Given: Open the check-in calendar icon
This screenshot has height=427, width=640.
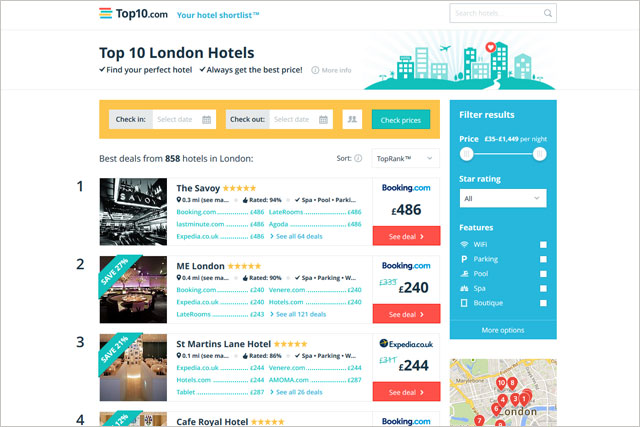Looking at the screenshot, I should (207, 120).
